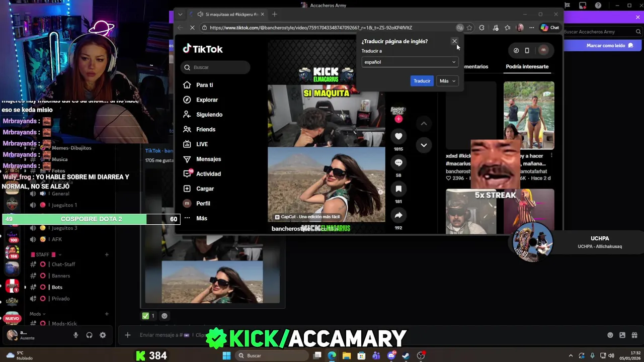Open the TikTok video comments bubble icon
The height and width of the screenshot is (362, 644).
coord(398,162)
